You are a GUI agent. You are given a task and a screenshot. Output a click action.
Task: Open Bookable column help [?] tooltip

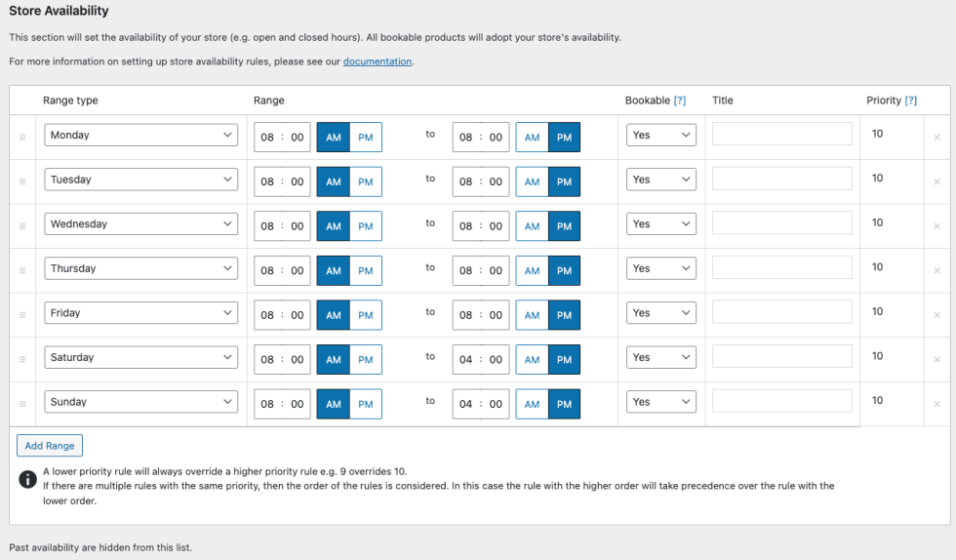coord(680,100)
